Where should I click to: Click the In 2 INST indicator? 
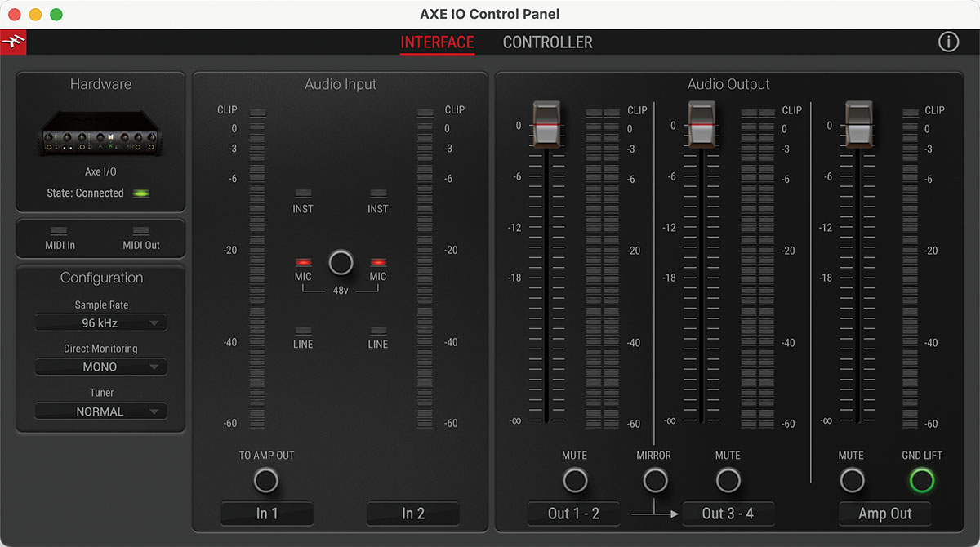(x=378, y=194)
